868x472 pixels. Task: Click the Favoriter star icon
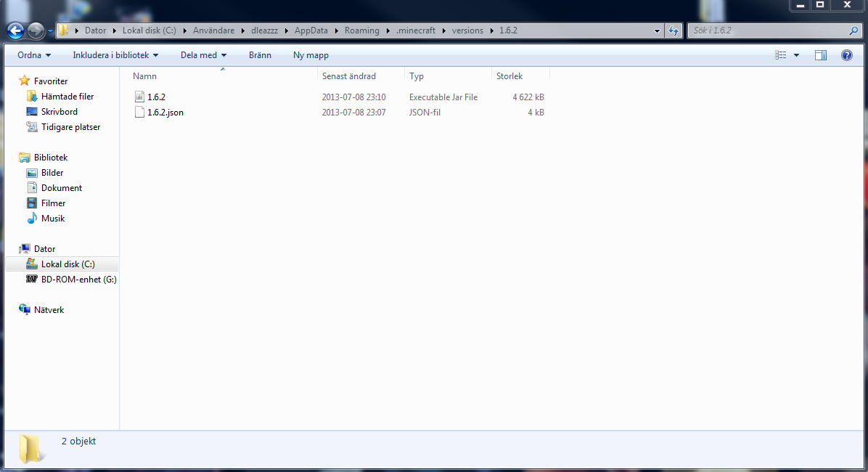click(x=25, y=81)
